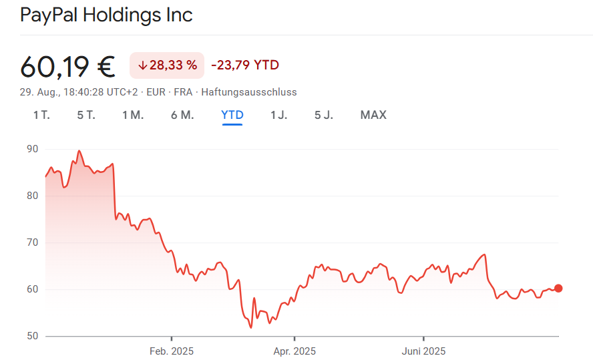The image size is (593, 364).
Task: Select the YTD range tab
Action: pos(232,115)
